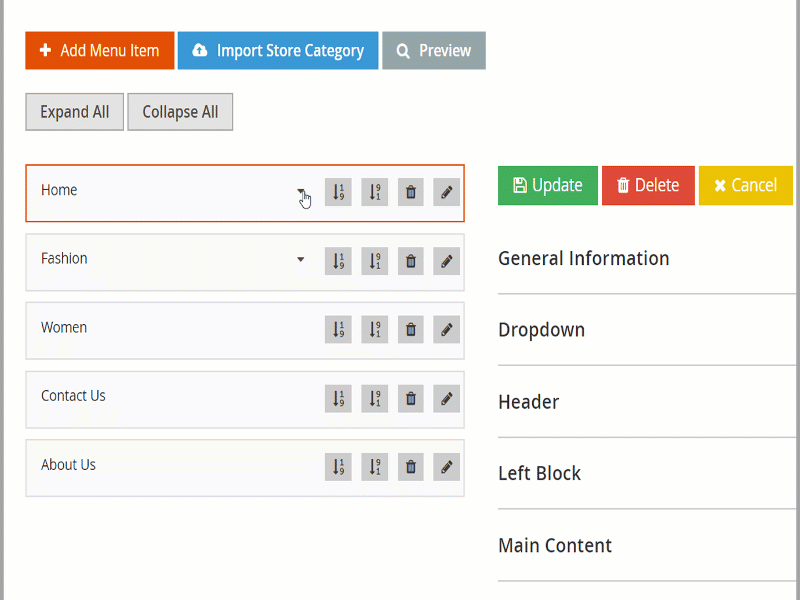The height and width of the screenshot is (600, 800).
Task: Edit the Fashion item with pencil icon
Action: [447, 261]
